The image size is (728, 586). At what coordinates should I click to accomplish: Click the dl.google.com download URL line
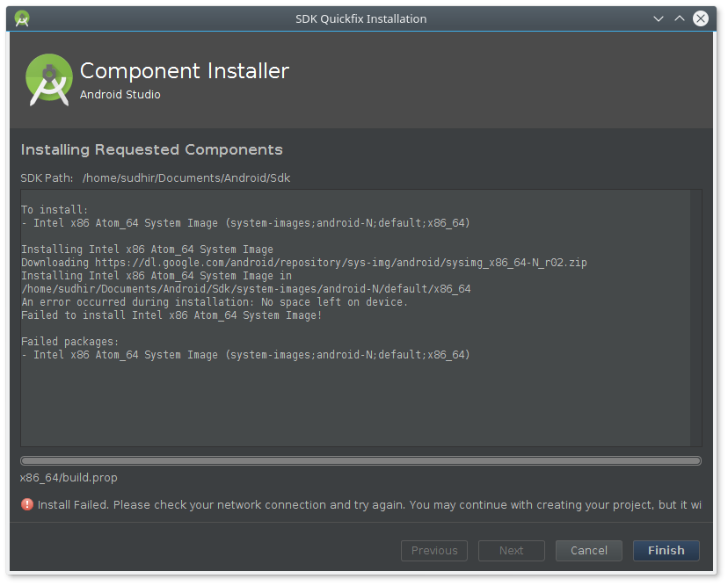click(x=303, y=263)
